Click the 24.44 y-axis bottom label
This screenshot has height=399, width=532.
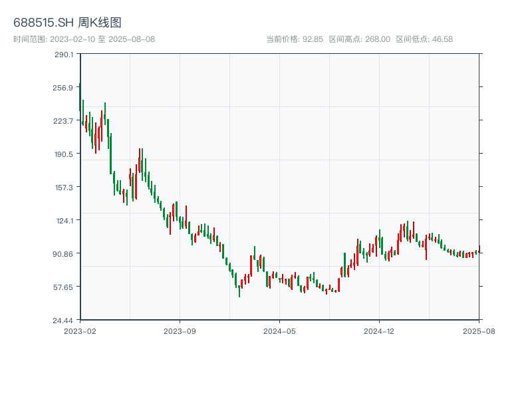click(64, 320)
